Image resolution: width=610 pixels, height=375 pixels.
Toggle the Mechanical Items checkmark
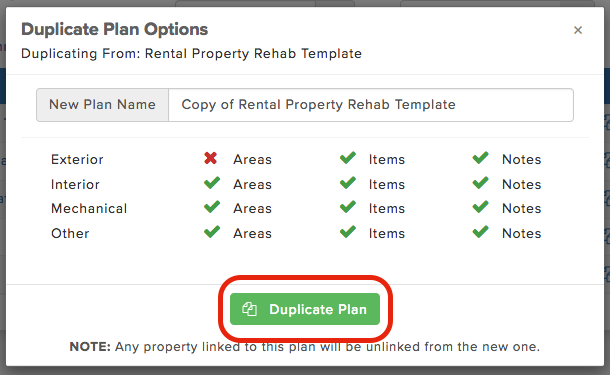click(x=348, y=207)
